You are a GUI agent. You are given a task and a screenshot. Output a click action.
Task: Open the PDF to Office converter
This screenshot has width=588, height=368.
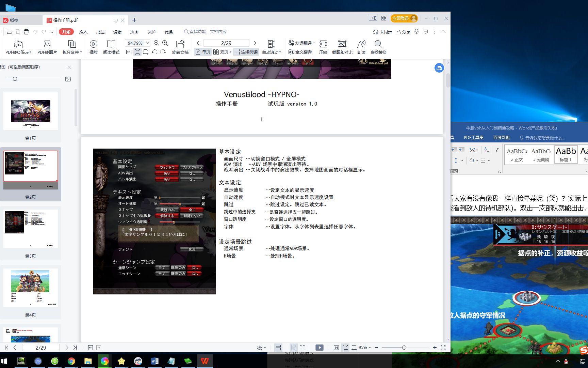(x=18, y=47)
